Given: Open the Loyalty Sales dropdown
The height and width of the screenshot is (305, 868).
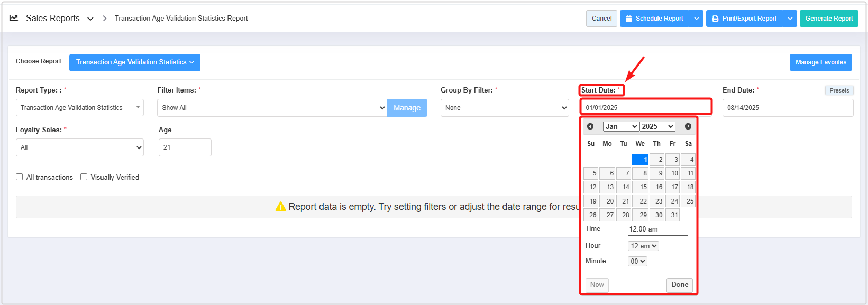Looking at the screenshot, I should pyautogui.click(x=79, y=147).
